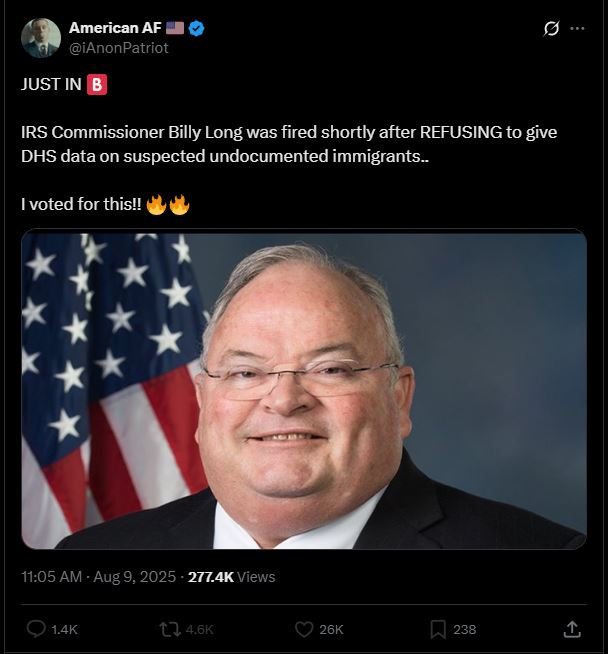
Task: Click the share upload icon
Action: [x=572, y=629]
